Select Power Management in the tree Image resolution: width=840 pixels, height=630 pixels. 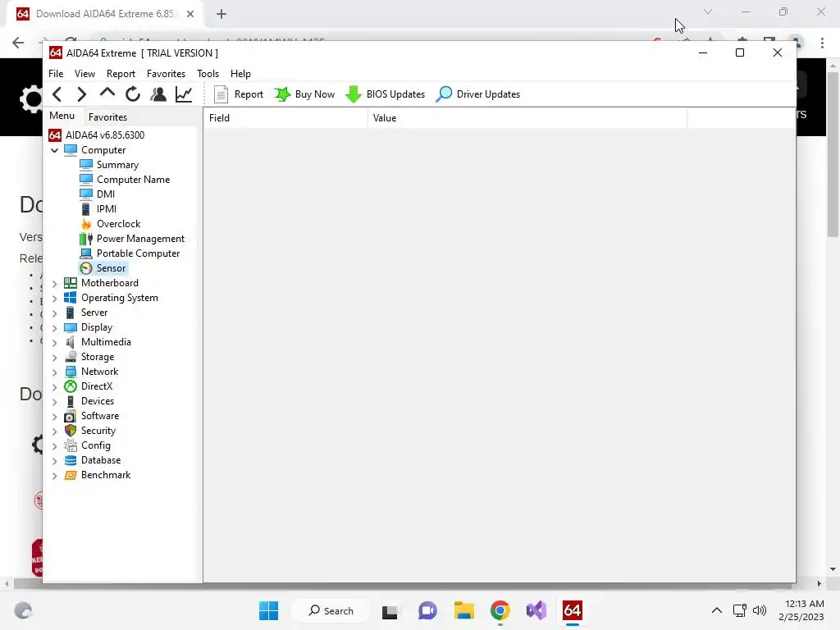(132, 239)
